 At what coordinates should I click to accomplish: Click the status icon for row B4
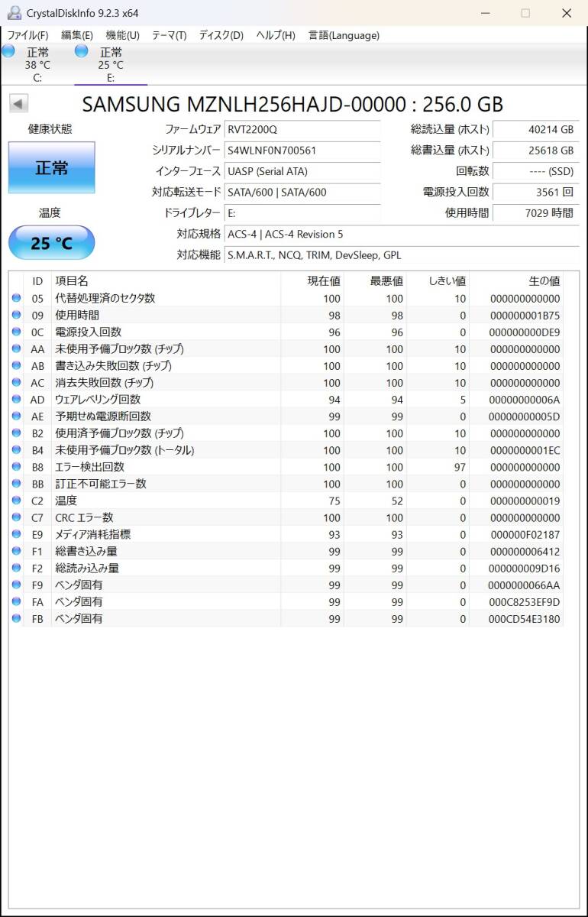point(16,449)
